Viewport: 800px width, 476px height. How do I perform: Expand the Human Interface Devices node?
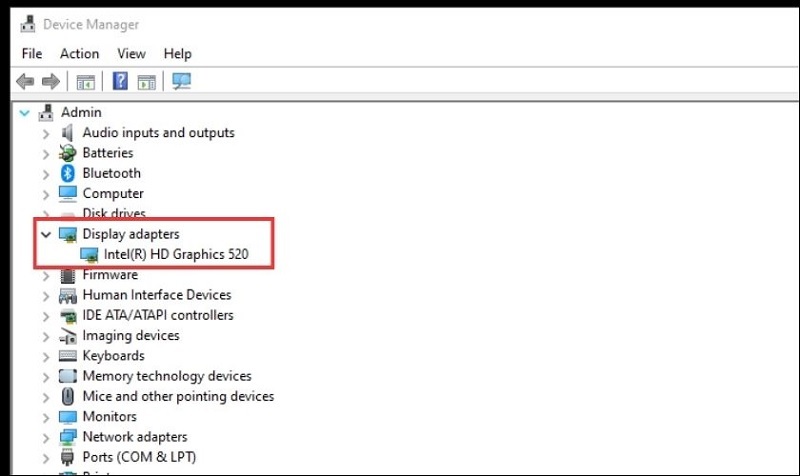(x=46, y=295)
